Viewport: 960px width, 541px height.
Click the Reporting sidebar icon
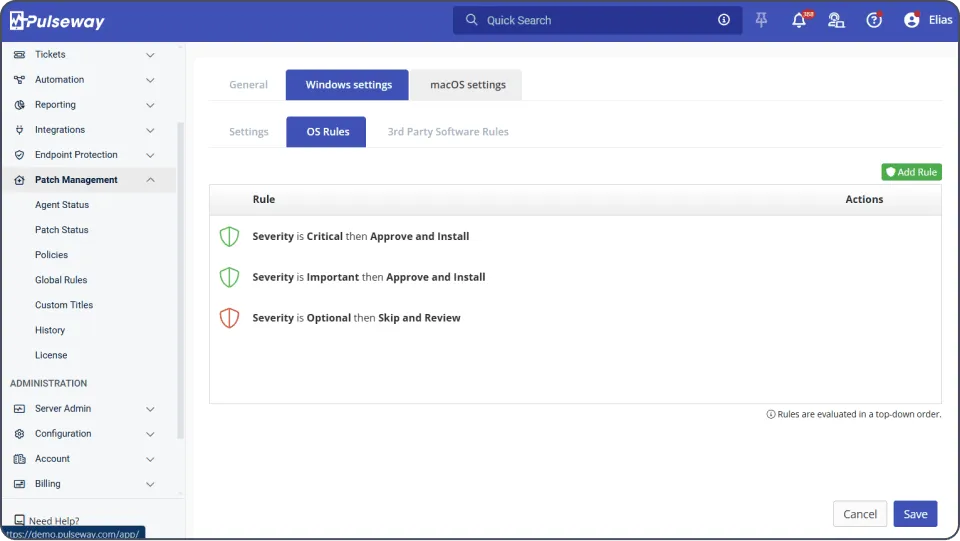pyautogui.click(x=20, y=105)
